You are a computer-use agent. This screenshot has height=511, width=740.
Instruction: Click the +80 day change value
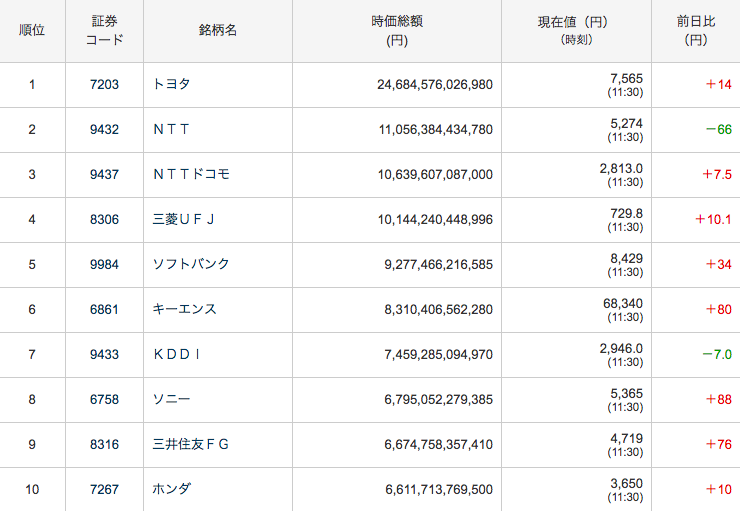(718, 310)
